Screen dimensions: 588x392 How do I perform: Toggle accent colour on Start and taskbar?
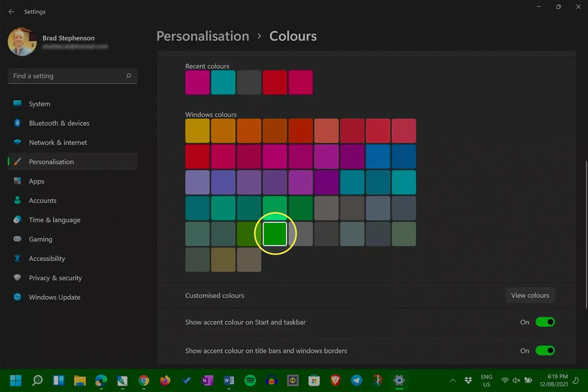tap(545, 322)
